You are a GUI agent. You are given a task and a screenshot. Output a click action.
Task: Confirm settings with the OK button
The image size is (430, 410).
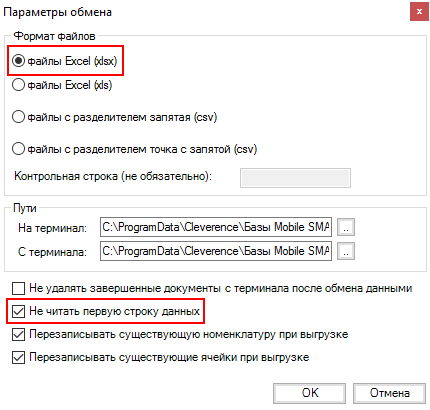tap(309, 393)
